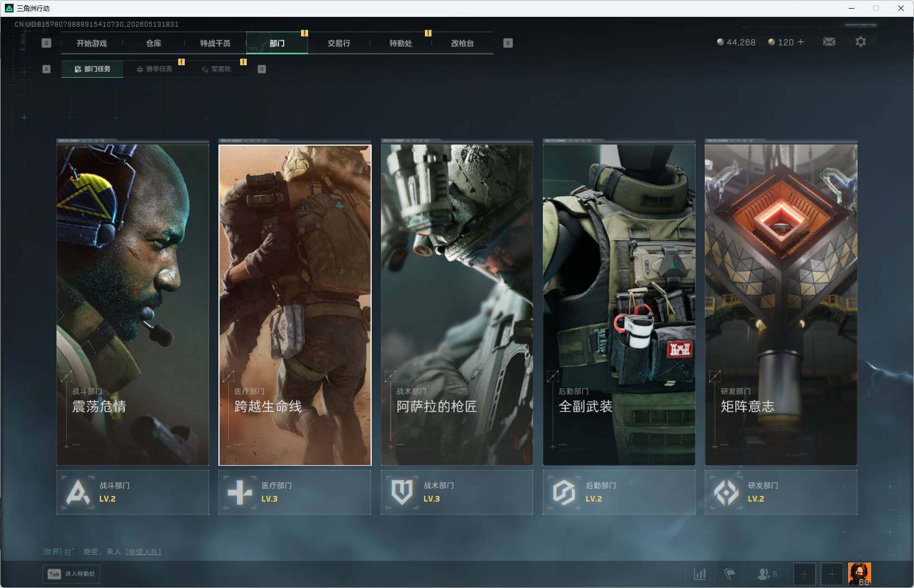Switch to the 改枪台 tab

(462, 43)
